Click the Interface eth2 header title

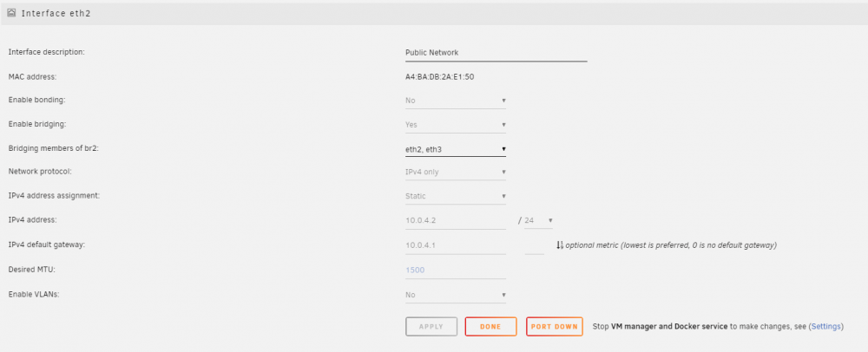coord(56,13)
